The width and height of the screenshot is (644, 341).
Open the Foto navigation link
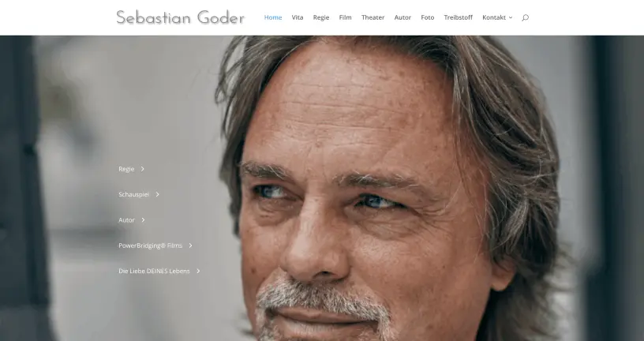(428, 17)
